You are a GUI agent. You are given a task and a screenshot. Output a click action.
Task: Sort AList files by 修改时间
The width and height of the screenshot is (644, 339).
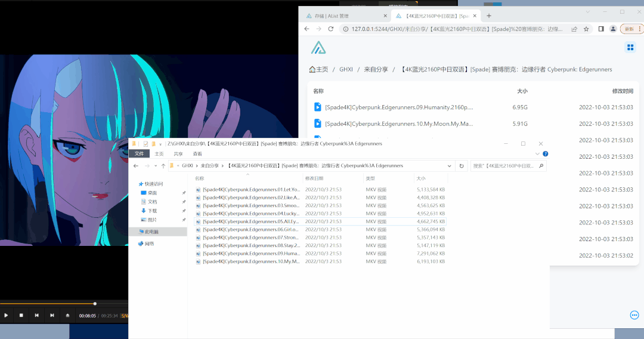(x=622, y=91)
